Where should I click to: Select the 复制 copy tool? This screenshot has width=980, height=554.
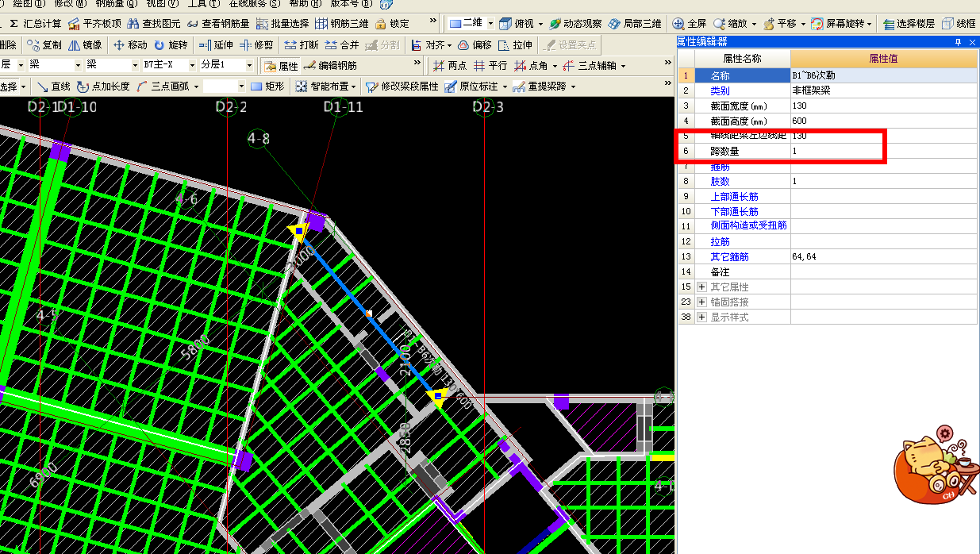[x=44, y=45]
